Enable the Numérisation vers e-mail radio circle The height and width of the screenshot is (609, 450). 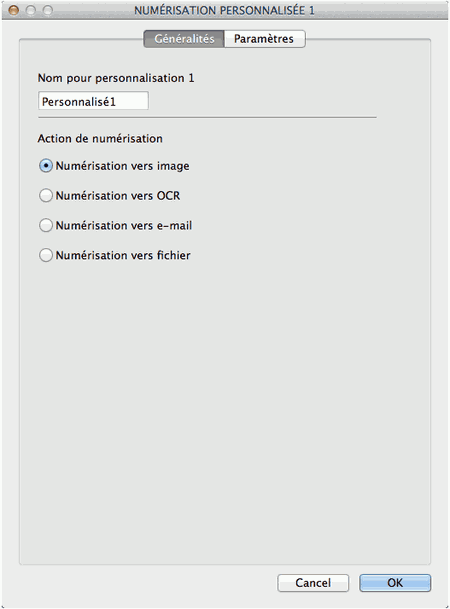click(46, 225)
